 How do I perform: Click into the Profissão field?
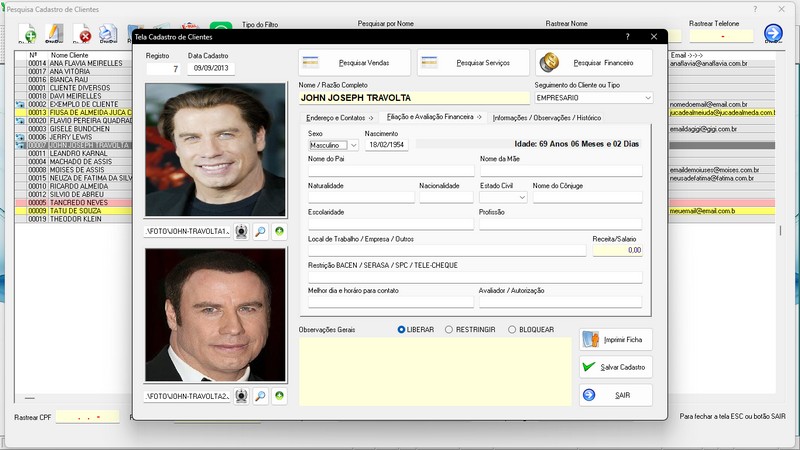(x=560, y=223)
